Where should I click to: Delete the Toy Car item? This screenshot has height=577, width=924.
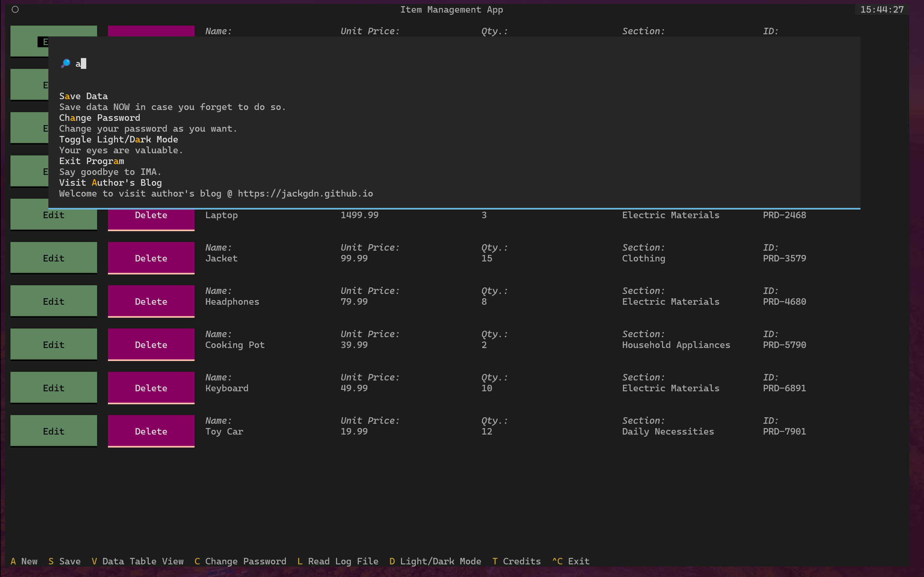(151, 431)
